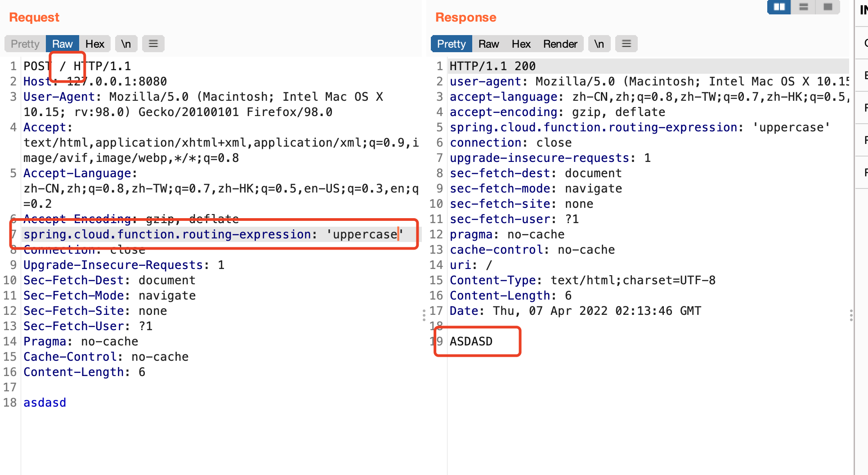Switch Response view to Raw tab

click(x=489, y=44)
